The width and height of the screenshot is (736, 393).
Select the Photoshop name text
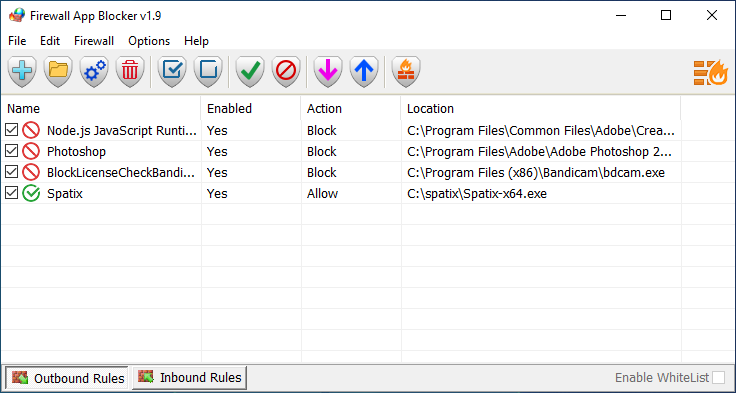click(x=77, y=152)
